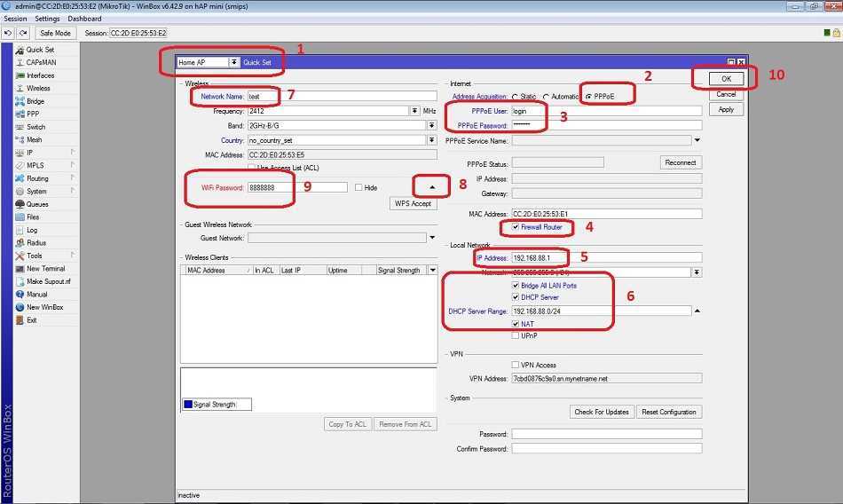Toggle the Firewall Router checkbox

[516, 227]
